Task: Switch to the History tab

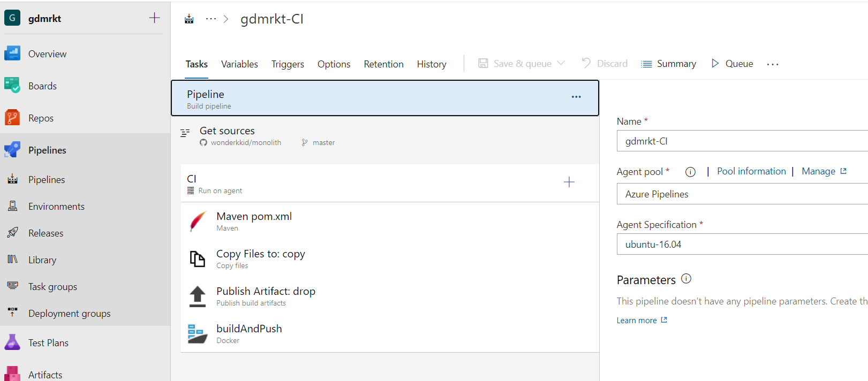Action: (x=432, y=64)
